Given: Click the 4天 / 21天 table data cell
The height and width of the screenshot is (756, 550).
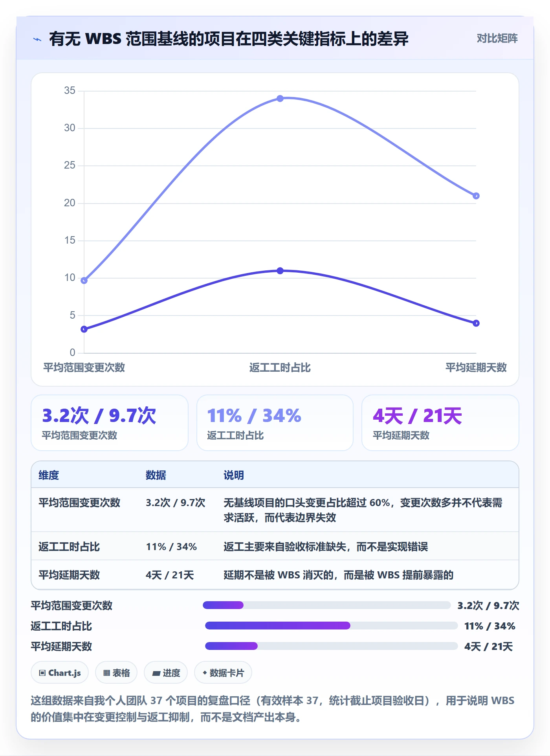Looking at the screenshot, I should pos(170,575).
